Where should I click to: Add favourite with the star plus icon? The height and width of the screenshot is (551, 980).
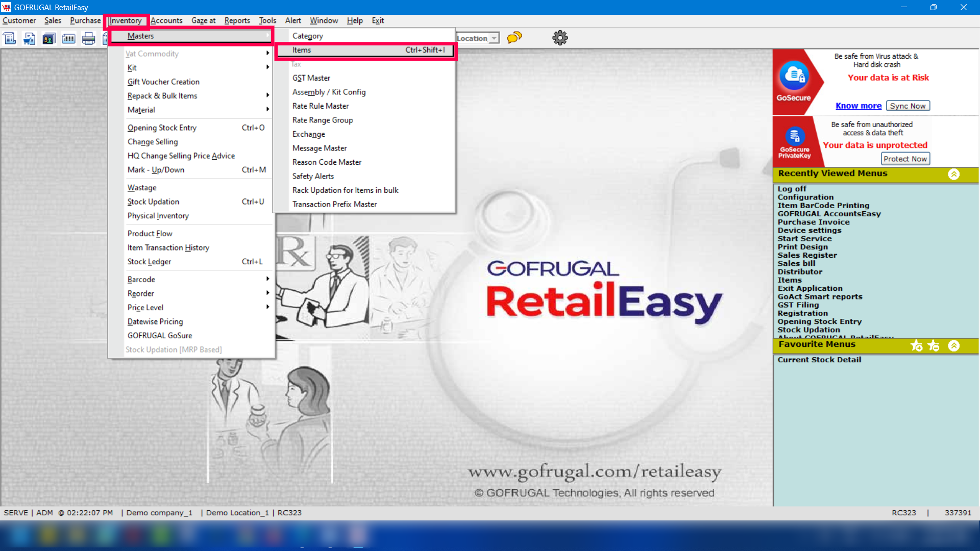tap(916, 346)
